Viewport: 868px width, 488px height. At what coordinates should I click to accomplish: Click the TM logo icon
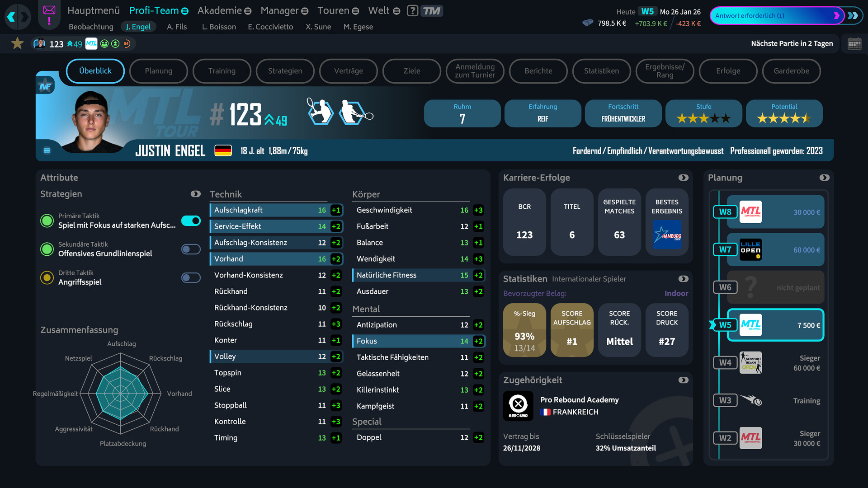point(432,10)
